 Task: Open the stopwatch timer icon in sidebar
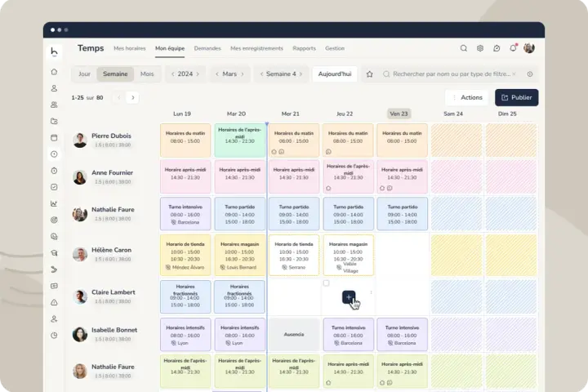click(x=54, y=171)
